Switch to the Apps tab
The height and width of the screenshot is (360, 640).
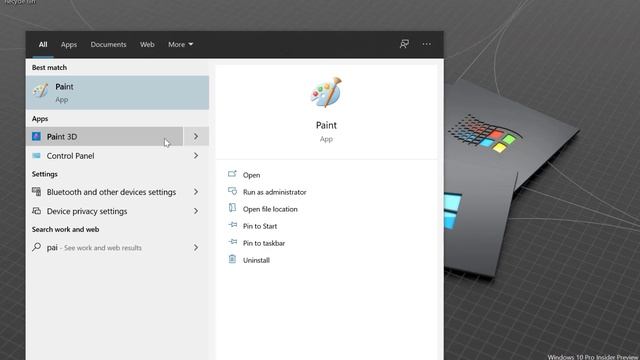(x=69, y=44)
